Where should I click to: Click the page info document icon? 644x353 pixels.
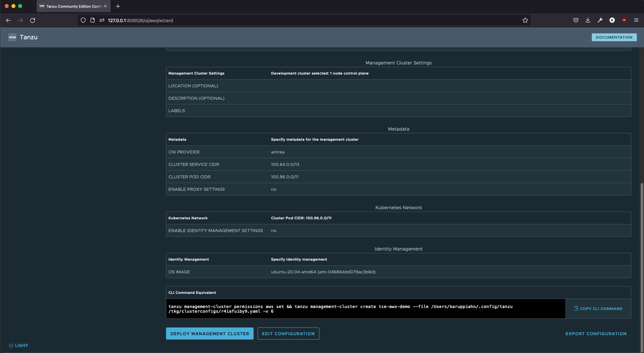pos(93,20)
